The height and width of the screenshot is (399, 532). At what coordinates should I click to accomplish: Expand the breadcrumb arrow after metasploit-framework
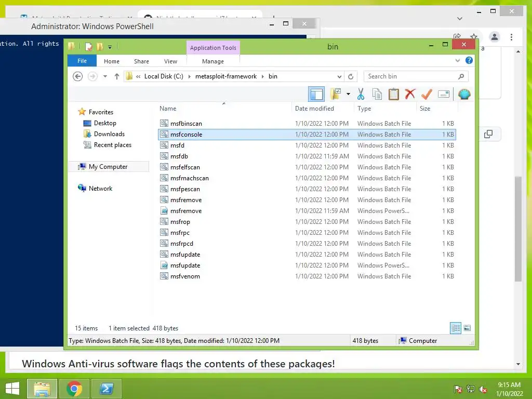tap(262, 76)
